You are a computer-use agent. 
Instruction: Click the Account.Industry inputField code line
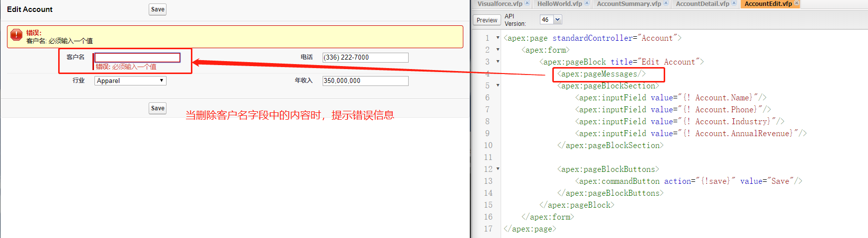(x=680, y=122)
